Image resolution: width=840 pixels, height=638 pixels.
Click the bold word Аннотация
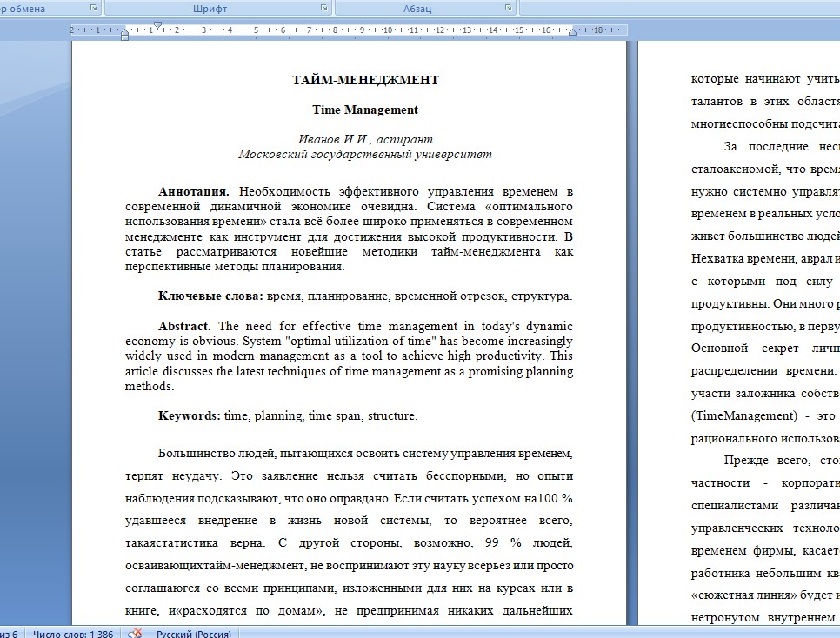[194, 191]
